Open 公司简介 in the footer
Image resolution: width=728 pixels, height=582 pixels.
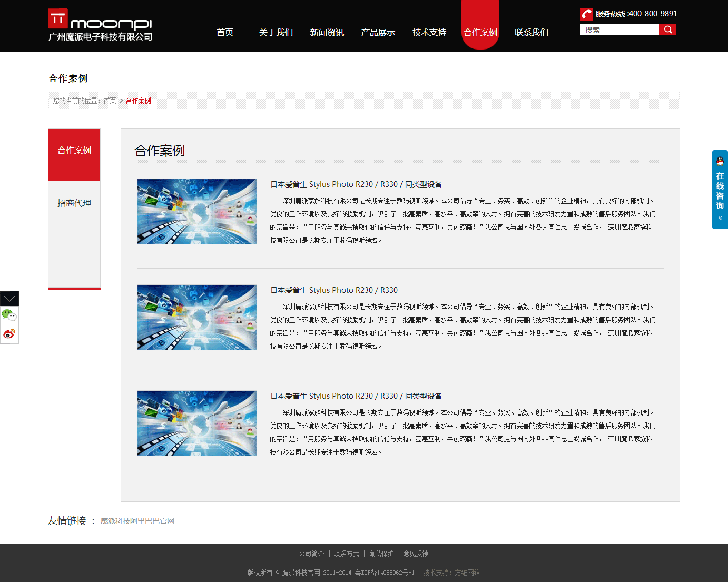(312, 554)
